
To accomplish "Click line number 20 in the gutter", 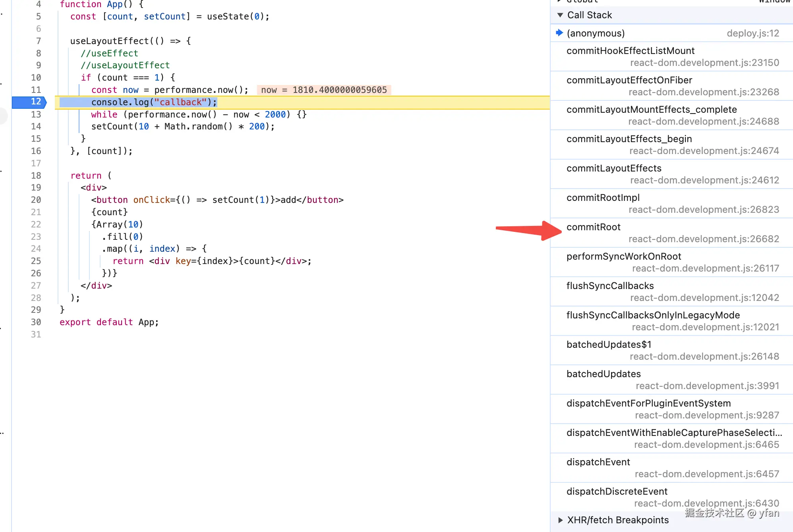I will coord(36,200).
